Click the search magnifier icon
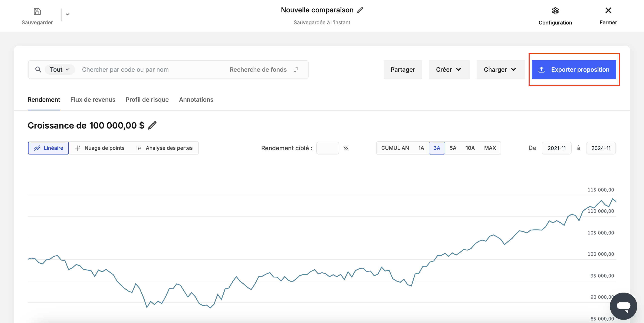 [x=38, y=69]
